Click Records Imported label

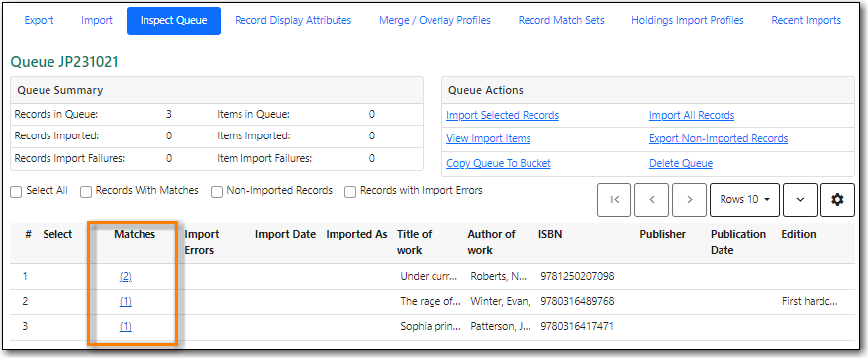coord(56,135)
